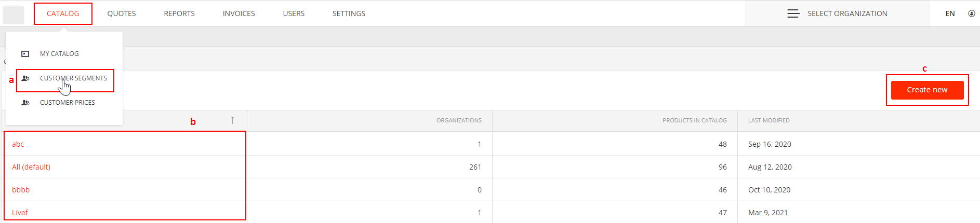Open the abc customer segment

(18, 144)
